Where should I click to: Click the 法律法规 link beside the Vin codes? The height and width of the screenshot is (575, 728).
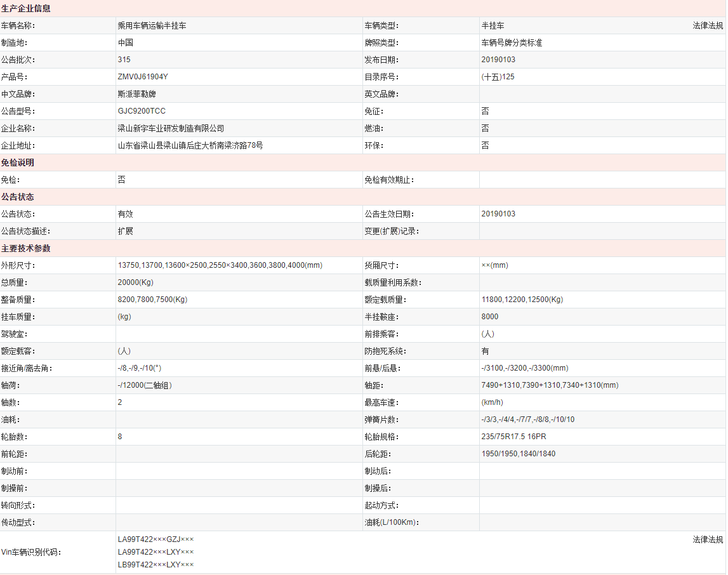pyautogui.click(x=708, y=539)
